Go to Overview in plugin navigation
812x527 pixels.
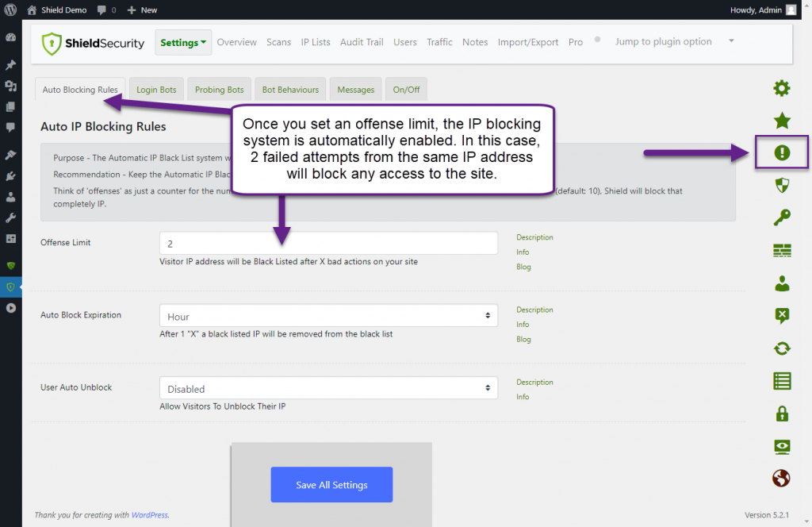click(236, 42)
